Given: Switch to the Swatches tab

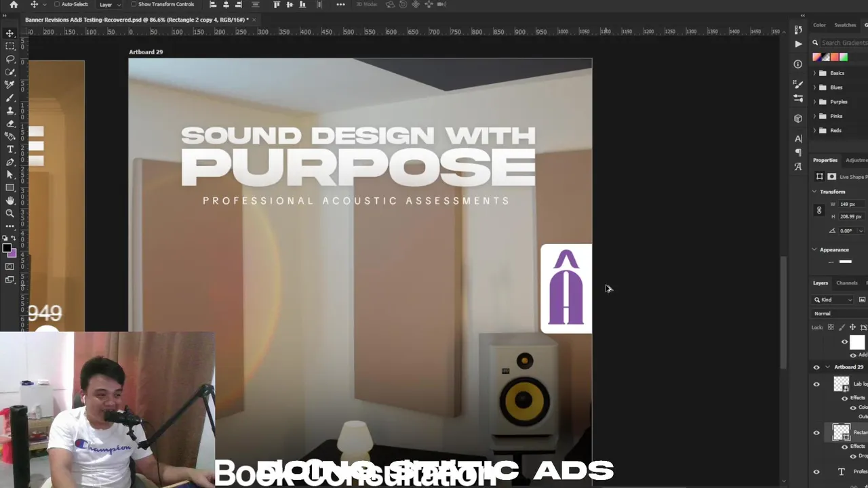Looking at the screenshot, I should [x=845, y=25].
